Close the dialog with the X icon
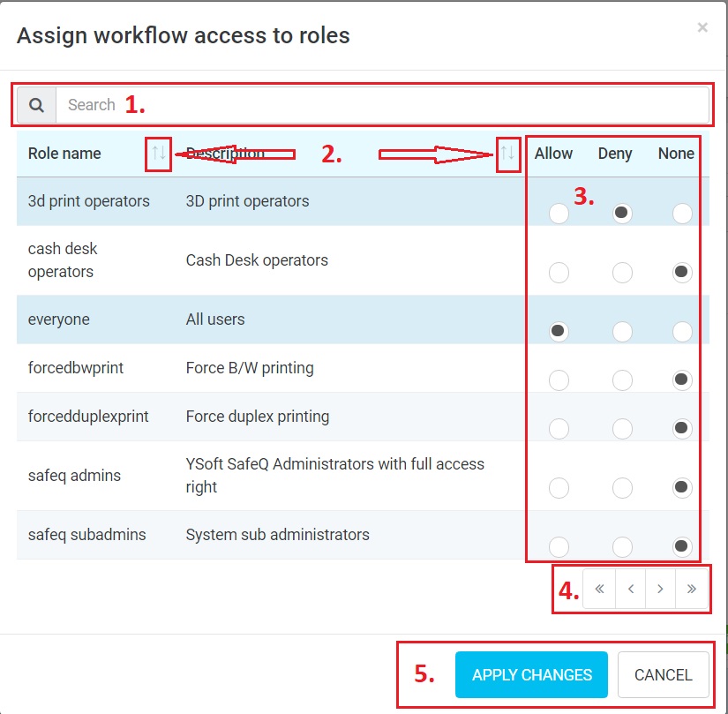The width and height of the screenshot is (728, 714). (x=702, y=27)
